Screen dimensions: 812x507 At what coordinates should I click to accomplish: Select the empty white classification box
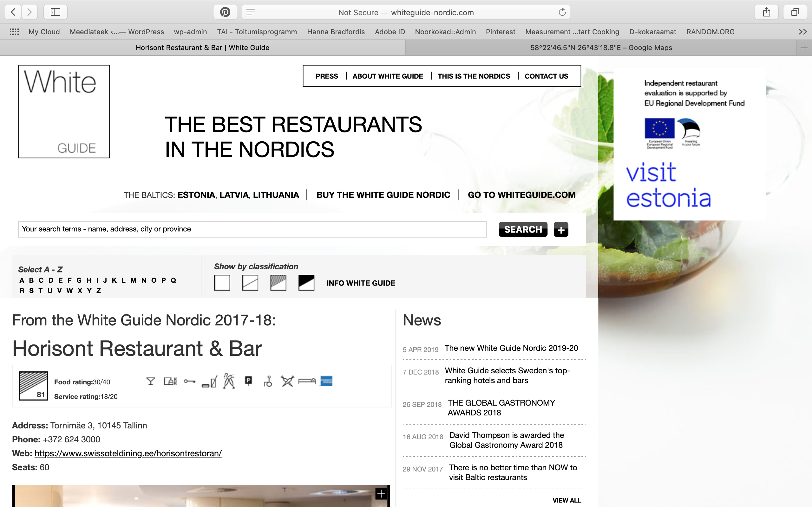[222, 283]
